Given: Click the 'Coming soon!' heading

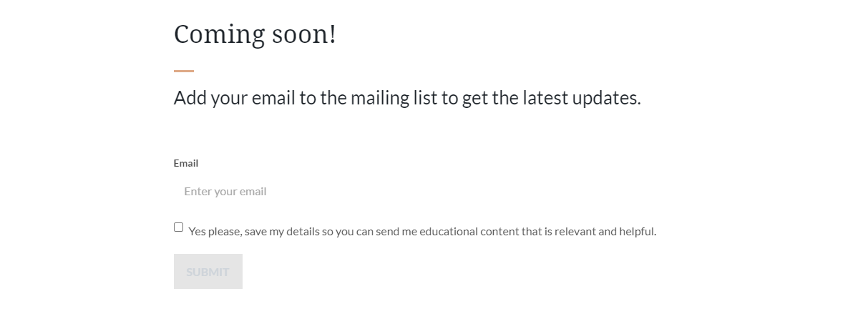Looking at the screenshot, I should coord(255,34).
